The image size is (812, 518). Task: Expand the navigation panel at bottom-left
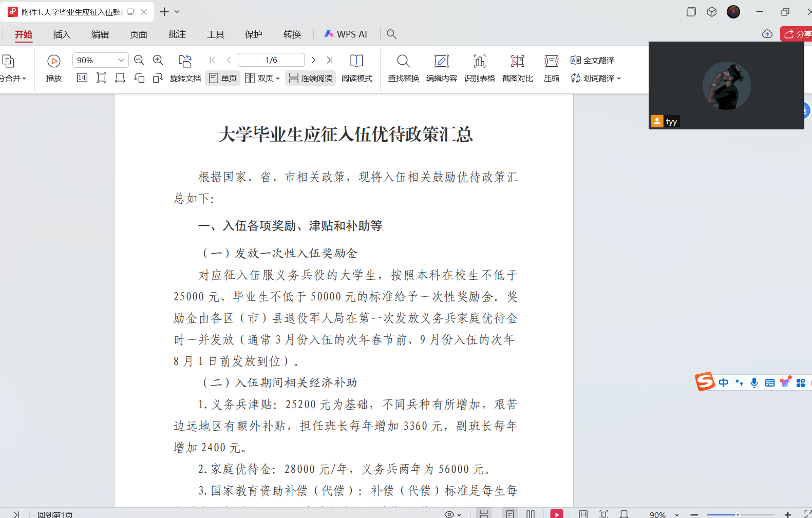[x=16, y=514]
